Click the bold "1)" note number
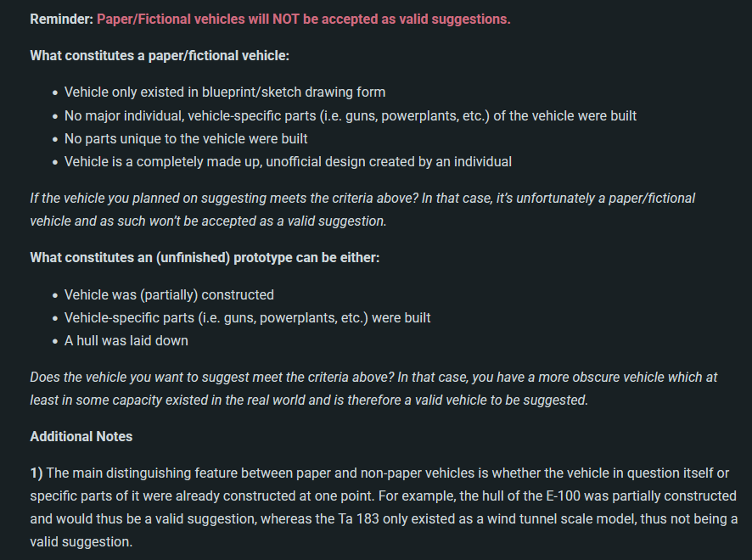Screen dimensions: 752x560 click(x=36, y=473)
